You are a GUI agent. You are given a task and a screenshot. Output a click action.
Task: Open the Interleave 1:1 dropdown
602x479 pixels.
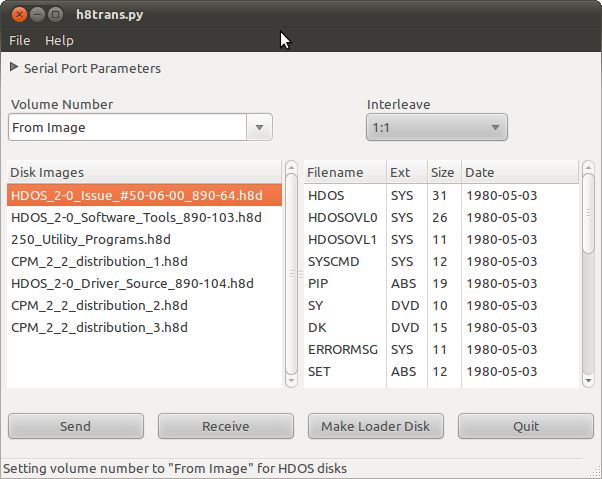click(x=436, y=128)
